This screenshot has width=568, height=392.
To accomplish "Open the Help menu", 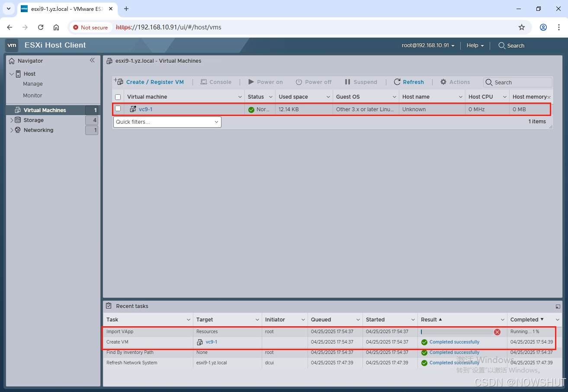I will click(x=475, y=45).
